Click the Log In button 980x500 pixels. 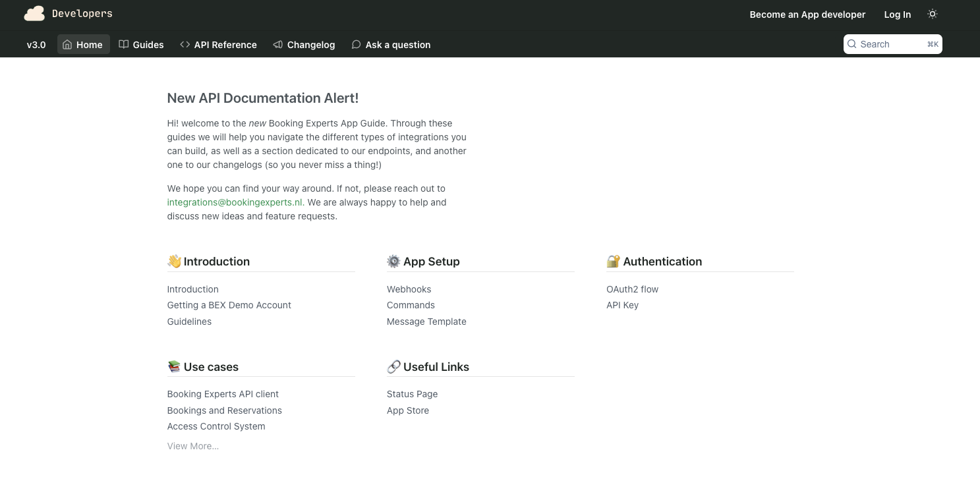pos(897,14)
